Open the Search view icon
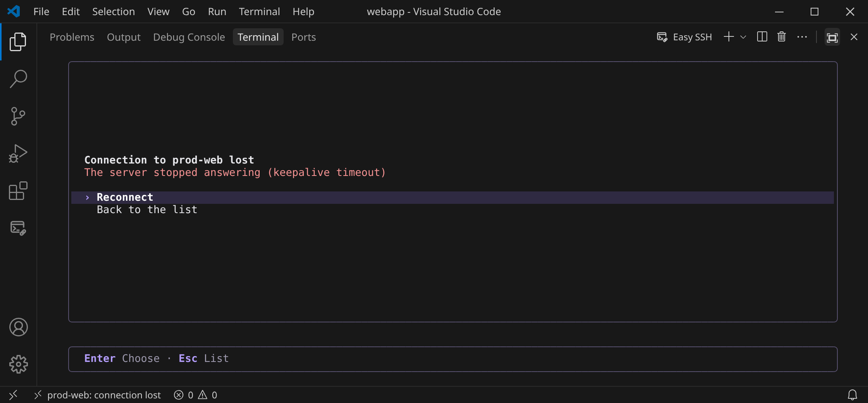 [18, 79]
